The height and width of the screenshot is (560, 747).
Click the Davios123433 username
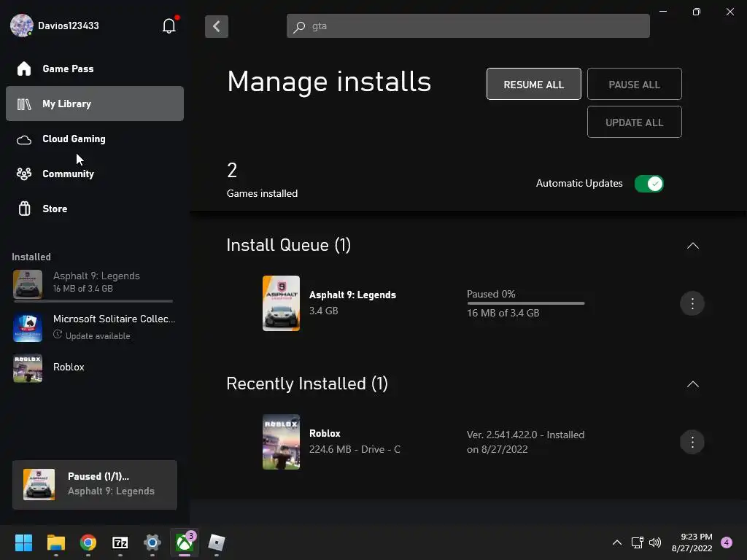pos(69,26)
